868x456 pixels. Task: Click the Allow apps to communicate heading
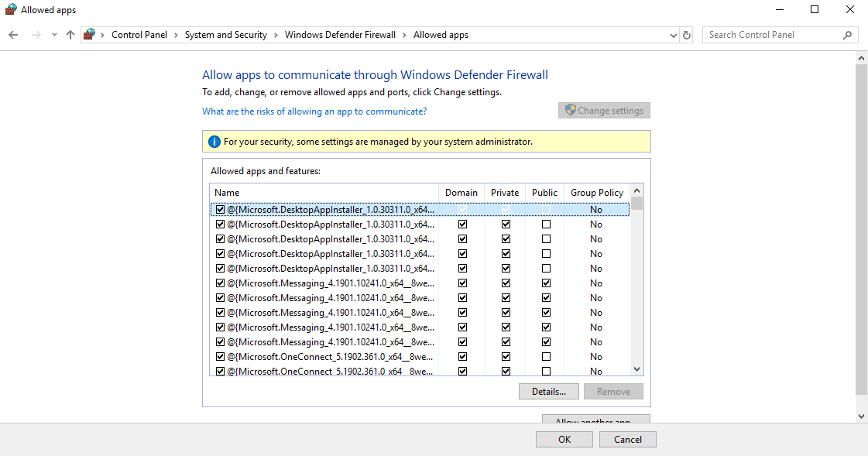click(x=375, y=74)
